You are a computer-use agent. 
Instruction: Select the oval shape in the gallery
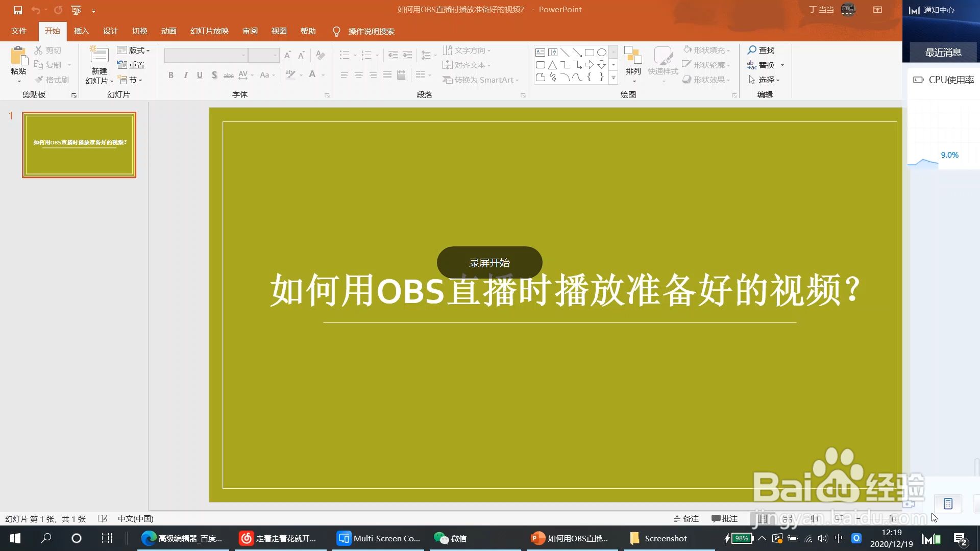pyautogui.click(x=602, y=53)
